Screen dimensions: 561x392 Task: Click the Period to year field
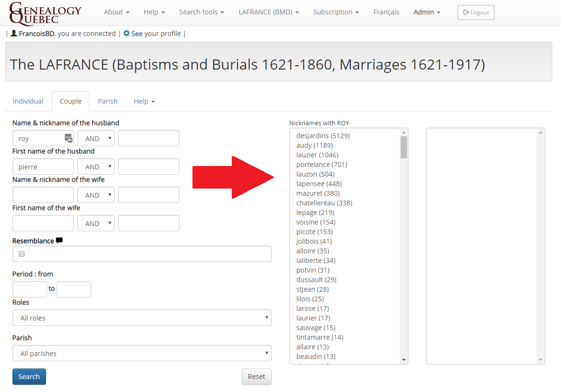74,289
